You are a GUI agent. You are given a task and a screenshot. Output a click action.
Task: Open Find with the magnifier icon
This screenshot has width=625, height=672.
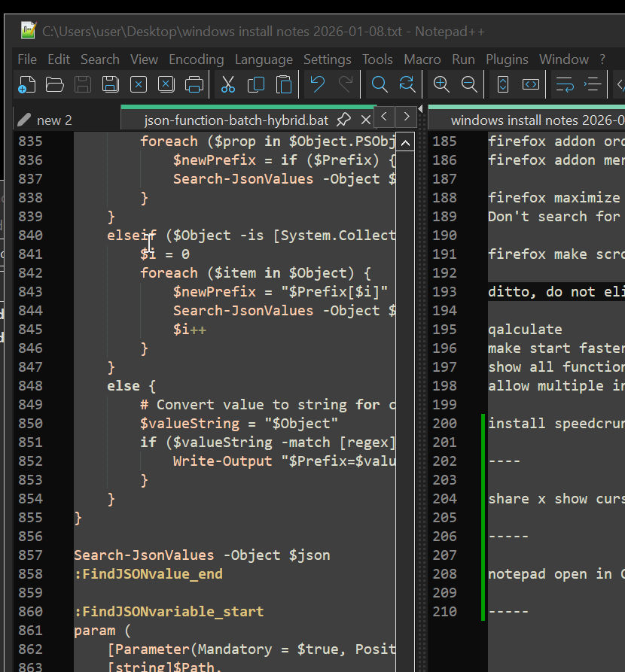pos(380,84)
